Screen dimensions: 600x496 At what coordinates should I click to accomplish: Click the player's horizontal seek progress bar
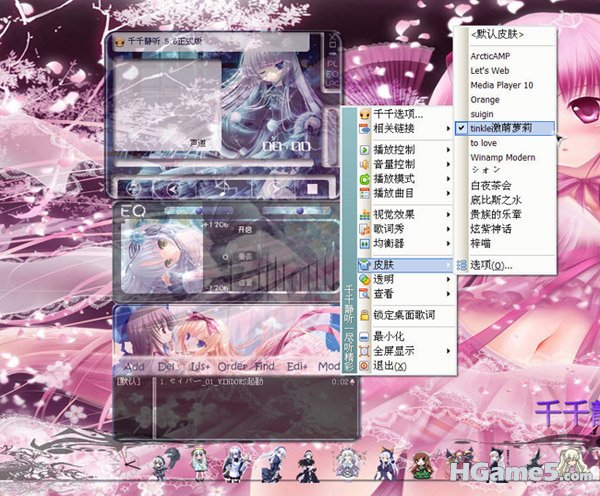tap(214, 164)
